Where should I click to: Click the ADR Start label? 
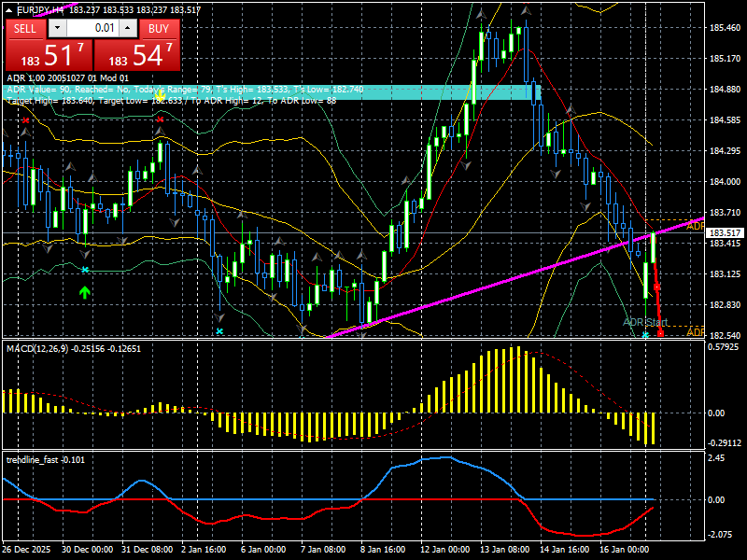(645, 322)
